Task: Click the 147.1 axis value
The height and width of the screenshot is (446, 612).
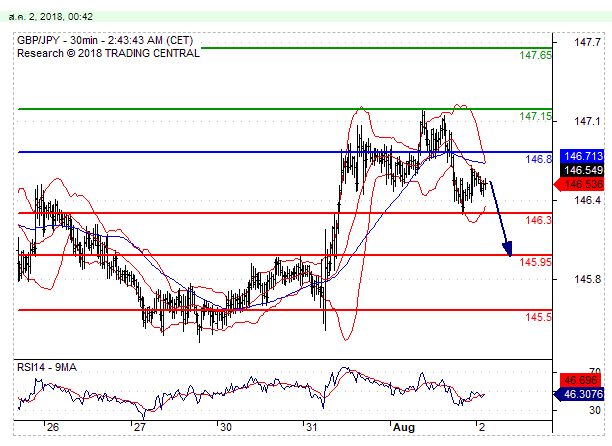Action: tap(587, 121)
